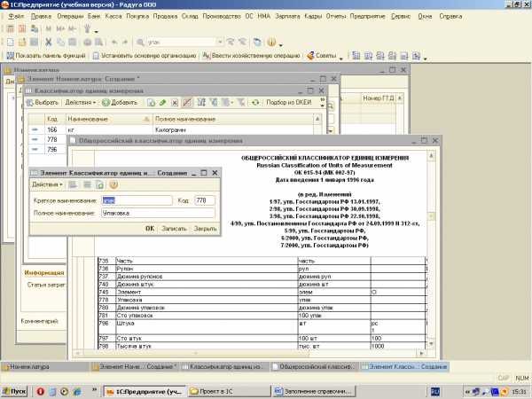Switch to Общероссийский классификатор window tab
This screenshot has width=532, height=399.
point(314,366)
